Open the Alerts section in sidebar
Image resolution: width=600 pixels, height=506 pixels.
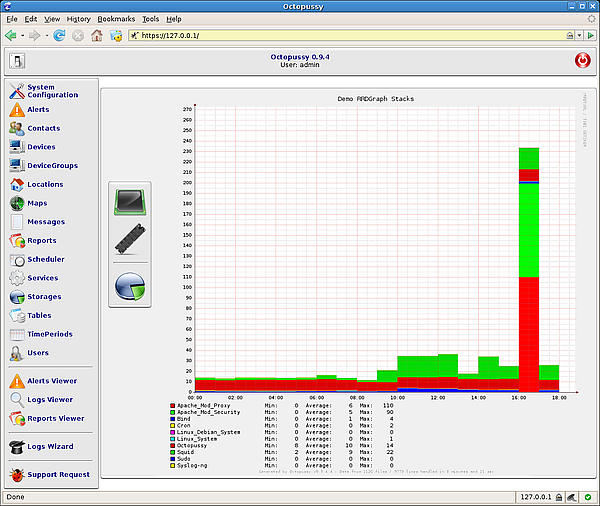click(38, 110)
